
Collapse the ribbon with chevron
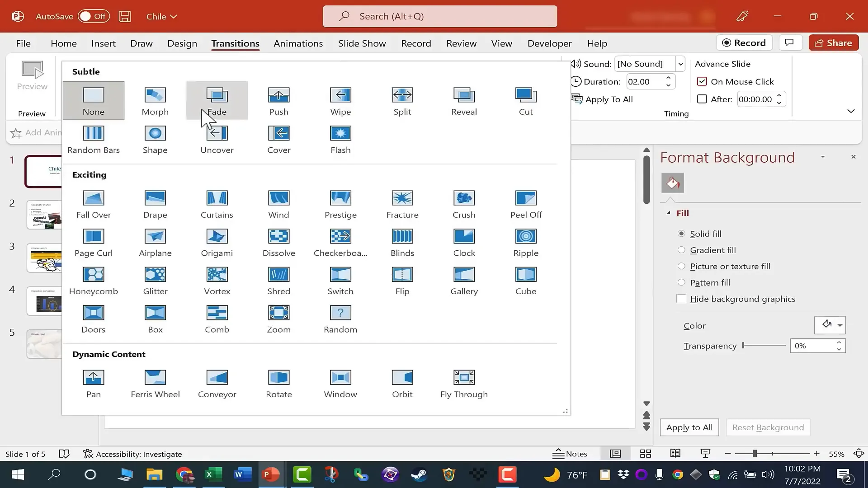[851, 111]
